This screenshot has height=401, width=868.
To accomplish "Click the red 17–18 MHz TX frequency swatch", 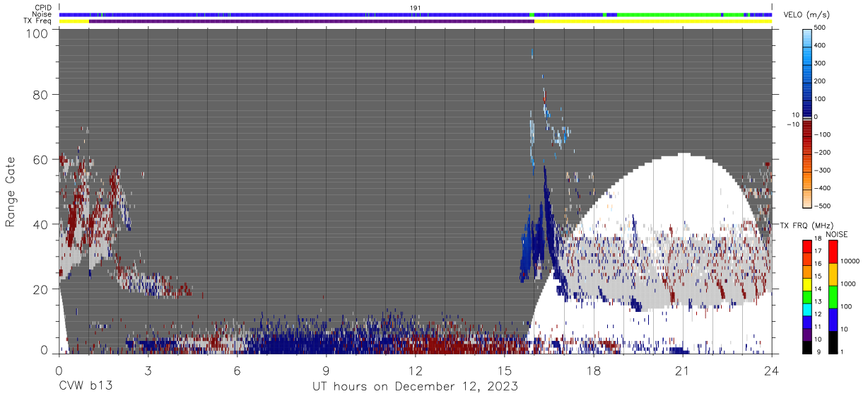I will (x=807, y=247).
